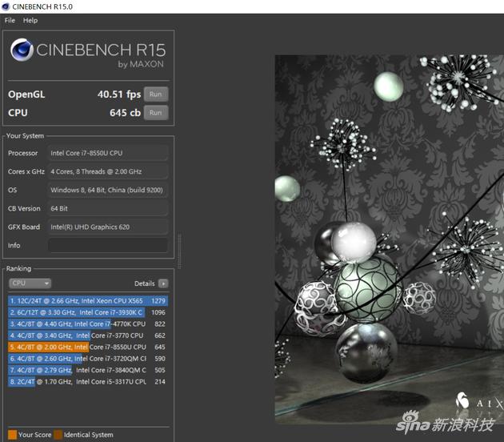Click the Identical System color swatch

(x=58, y=435)
